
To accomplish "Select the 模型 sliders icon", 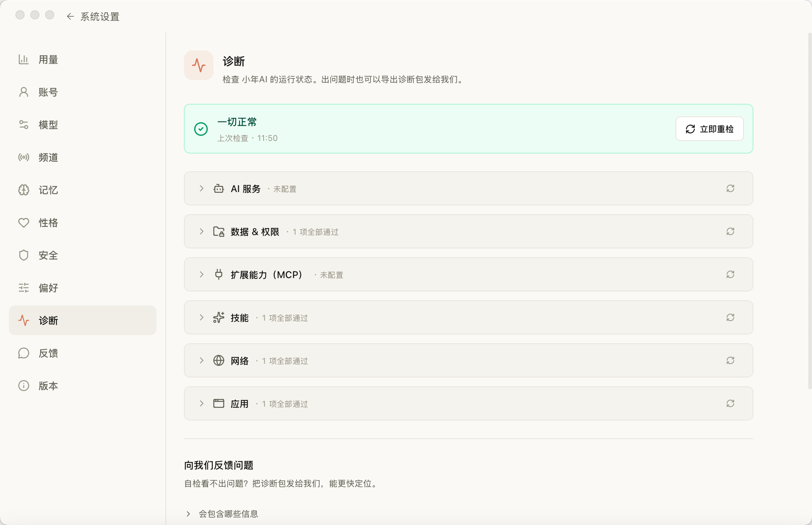I will click(24, 125).
